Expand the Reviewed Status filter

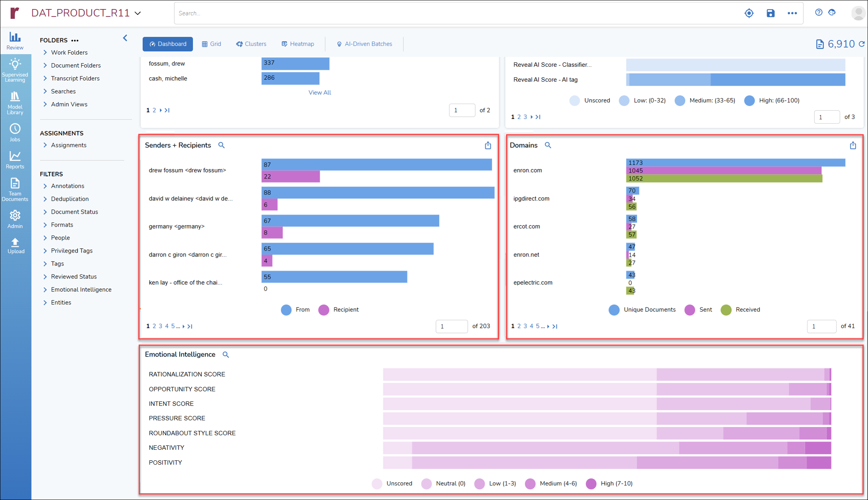pyautogui.click(x=45, y=277)
